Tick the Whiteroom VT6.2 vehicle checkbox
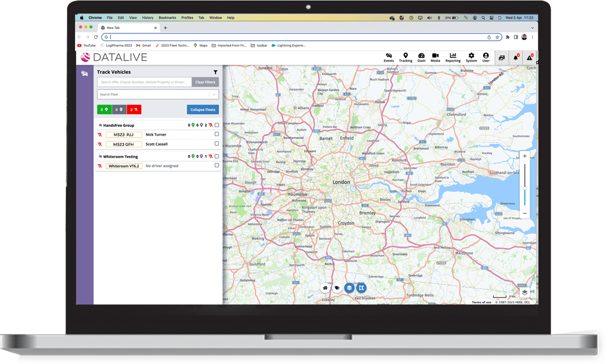This screenshot has height=364, width=606. tap(217, 166)
